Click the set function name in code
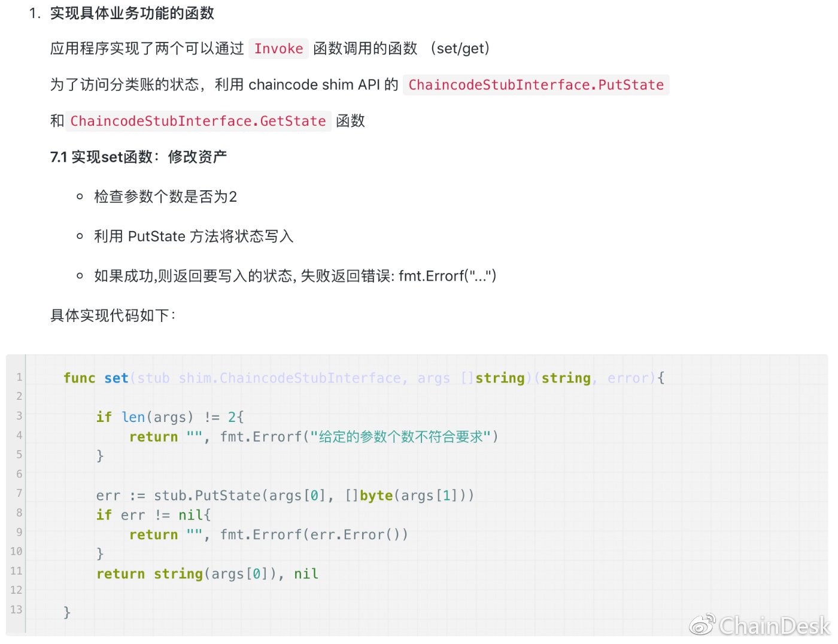The width and height of the screenshot is (838, 644). point(116,378)
